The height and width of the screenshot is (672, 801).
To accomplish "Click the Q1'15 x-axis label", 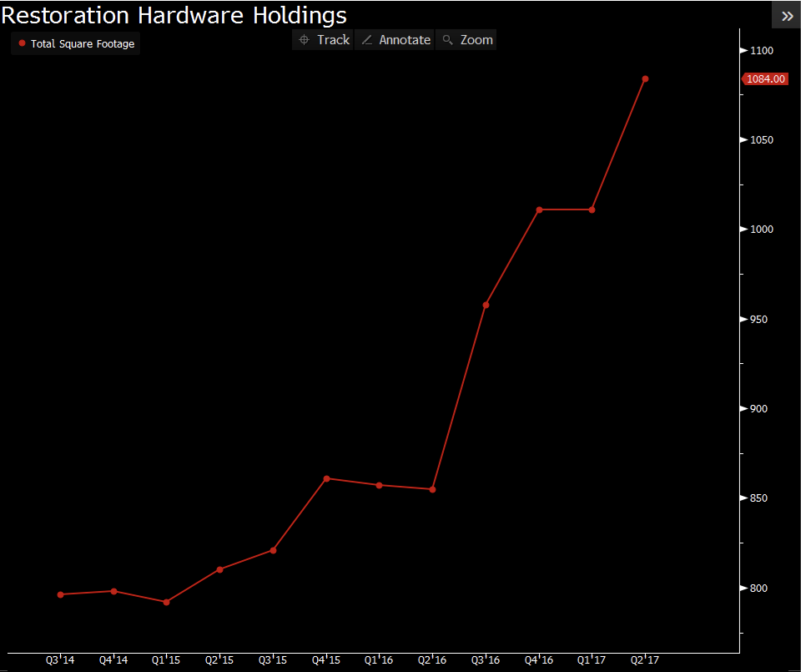I will click(166, 660).
